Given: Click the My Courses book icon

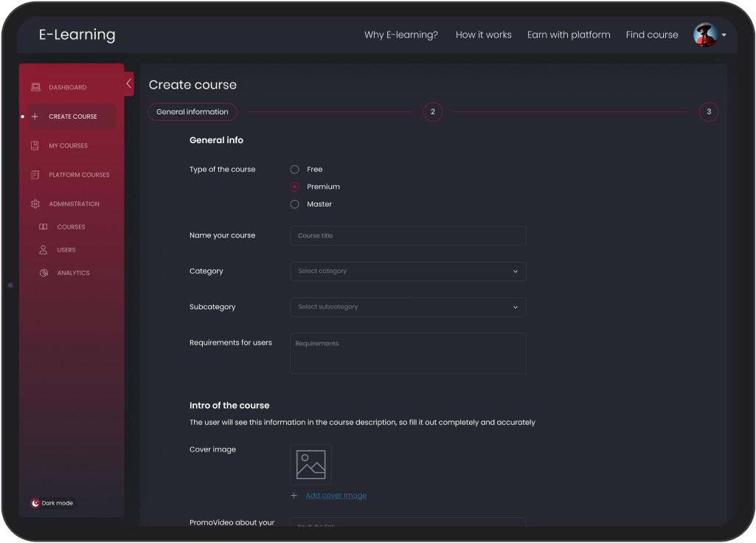Looking at the screenshot, I should 35,146.
